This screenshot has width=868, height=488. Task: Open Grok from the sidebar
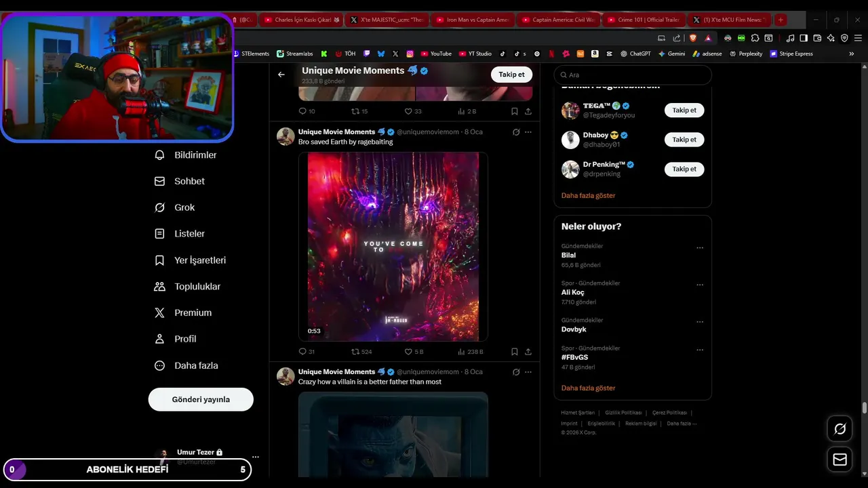coord(175,207)
